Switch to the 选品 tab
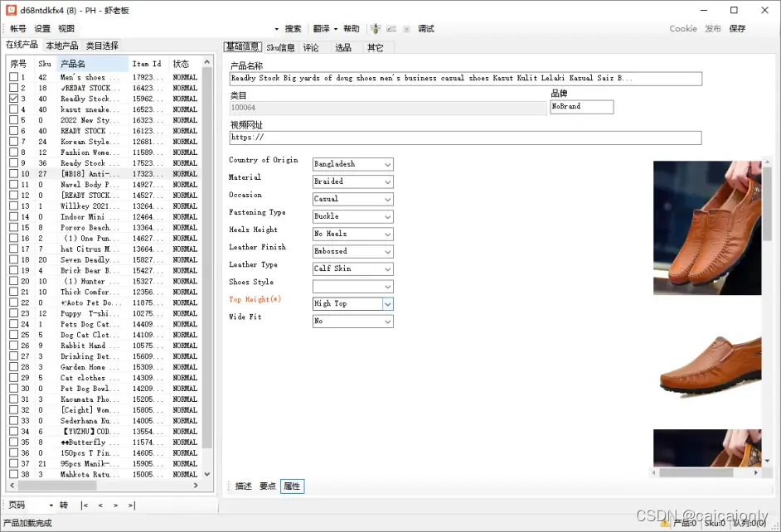This screenshot has width=781, height=532. coord(342,48)
